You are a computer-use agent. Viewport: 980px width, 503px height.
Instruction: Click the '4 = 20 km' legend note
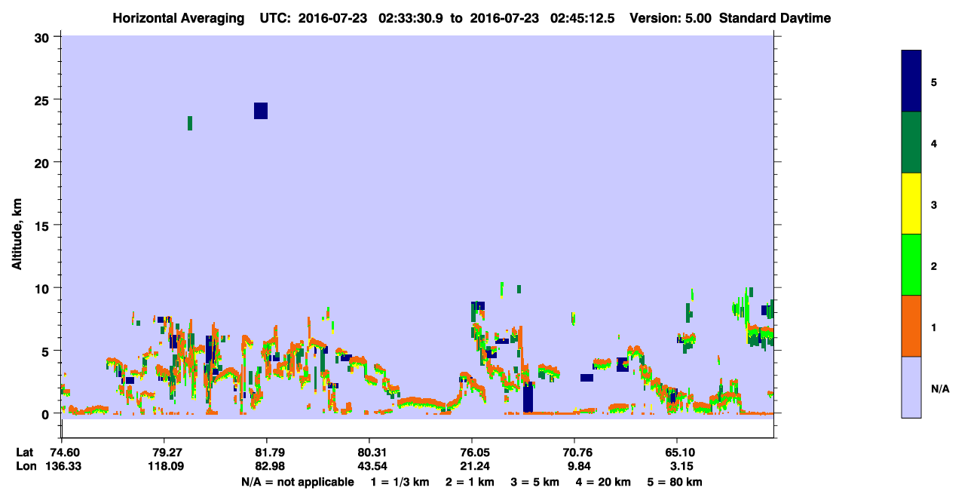click(x=603, y=482)
